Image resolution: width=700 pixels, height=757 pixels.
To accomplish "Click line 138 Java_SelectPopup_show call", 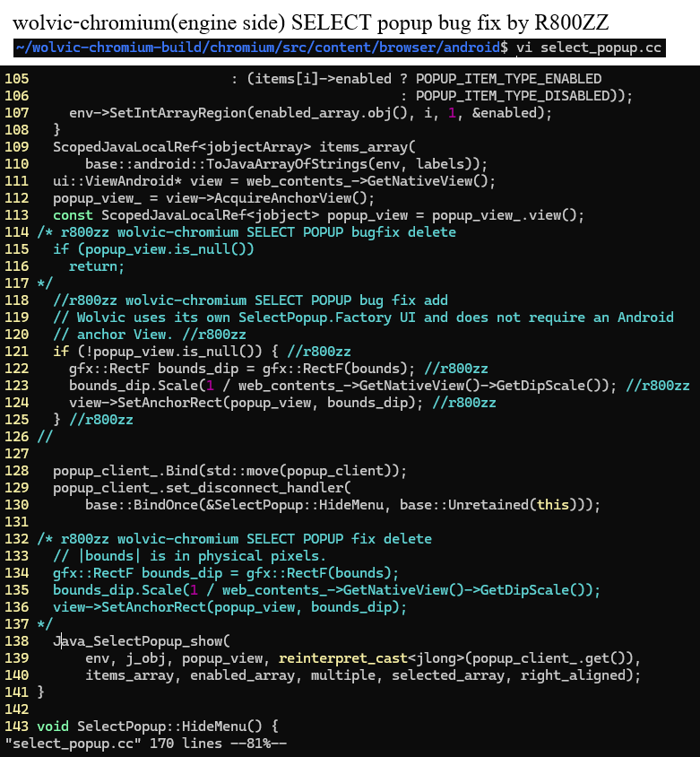I will pos(142,641).
